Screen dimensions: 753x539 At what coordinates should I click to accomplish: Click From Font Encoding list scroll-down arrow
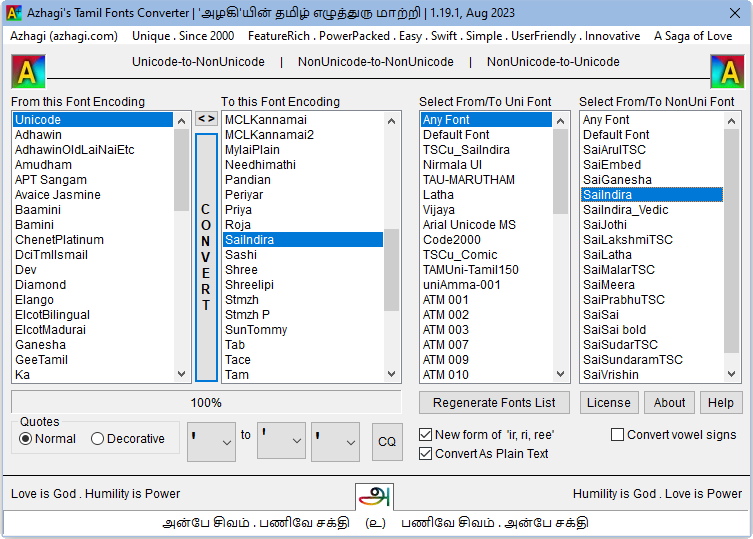pos(182,374)
